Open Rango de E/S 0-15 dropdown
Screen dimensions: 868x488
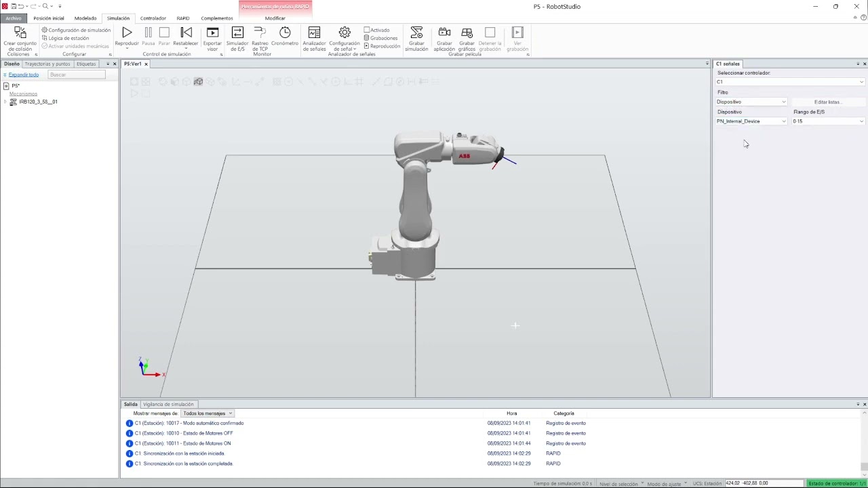click(828, 121)
